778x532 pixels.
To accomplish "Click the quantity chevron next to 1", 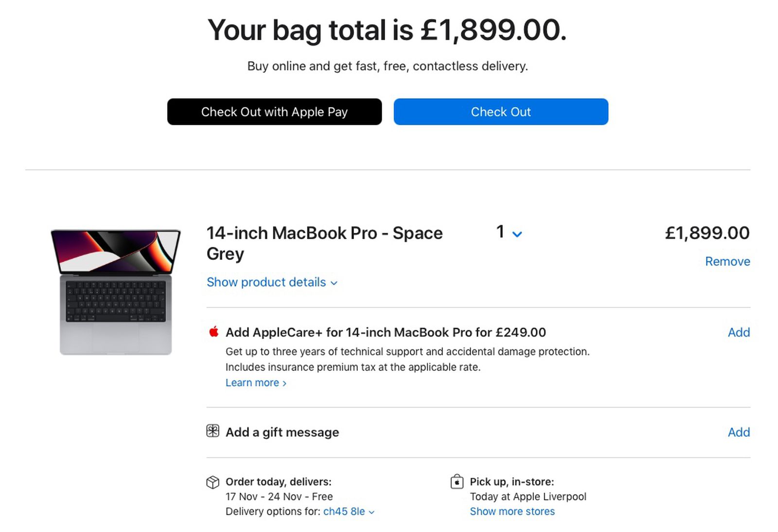I will (517, 234).
